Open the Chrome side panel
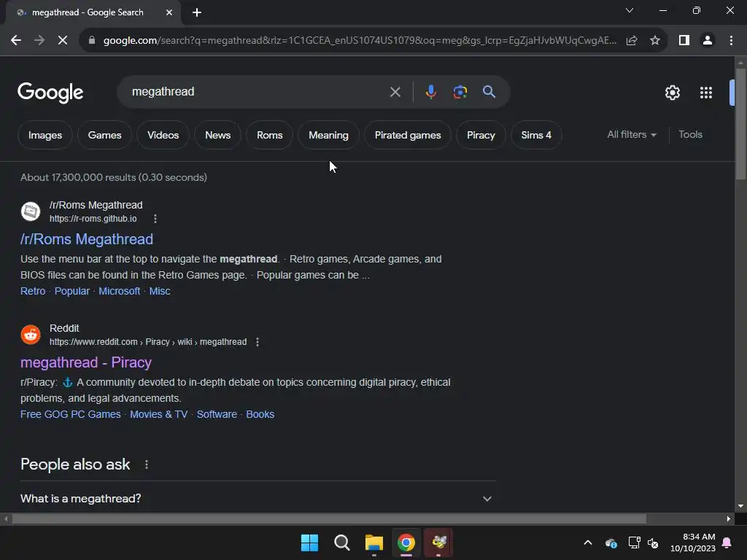 684,41
